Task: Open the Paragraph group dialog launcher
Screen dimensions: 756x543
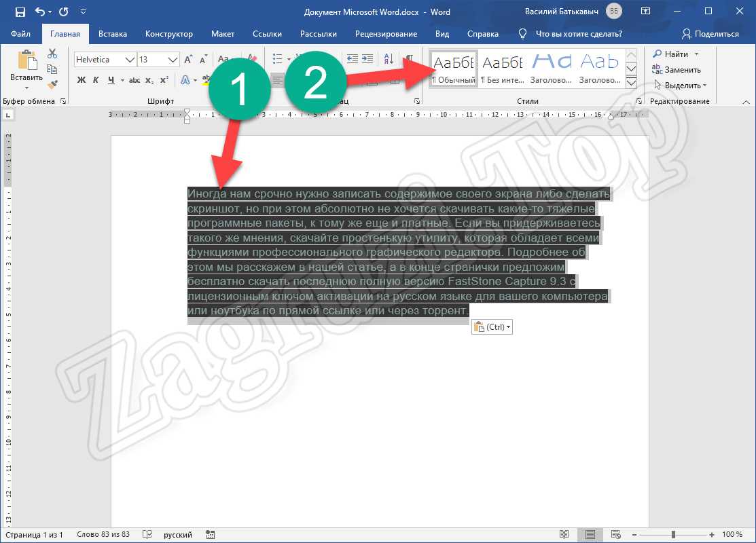Action: (417, 101)
